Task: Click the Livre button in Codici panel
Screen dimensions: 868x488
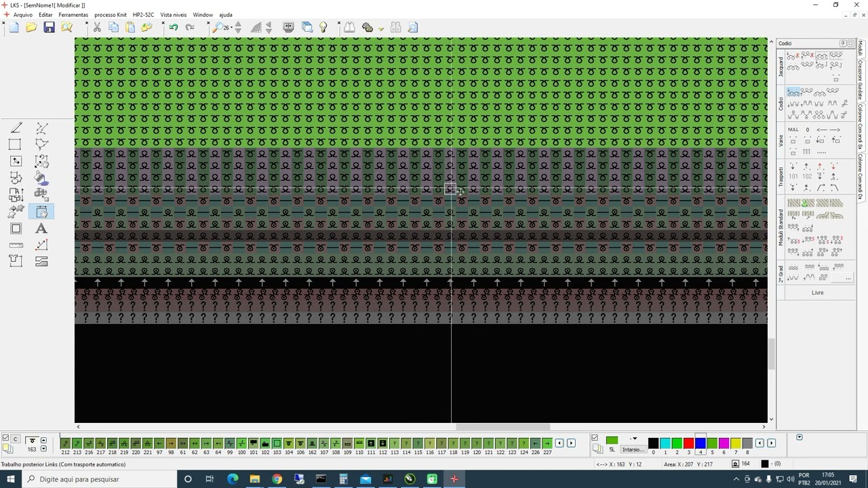Action: click(817, 293)
